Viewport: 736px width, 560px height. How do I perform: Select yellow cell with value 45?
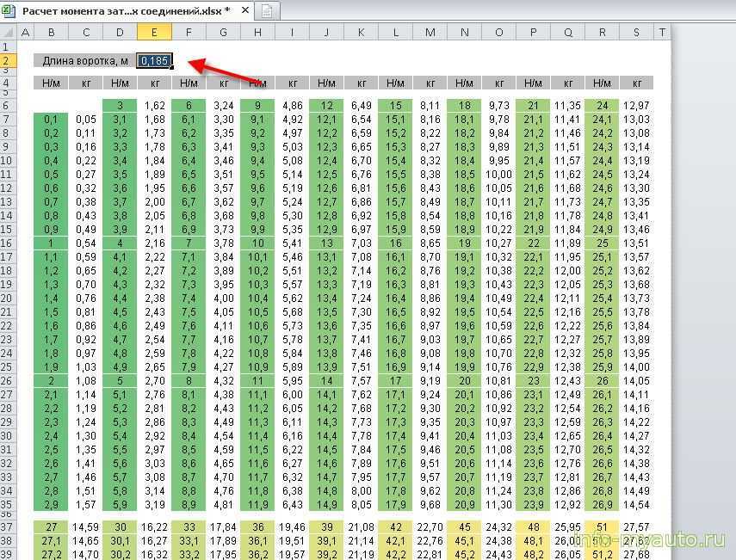[464, 527]
